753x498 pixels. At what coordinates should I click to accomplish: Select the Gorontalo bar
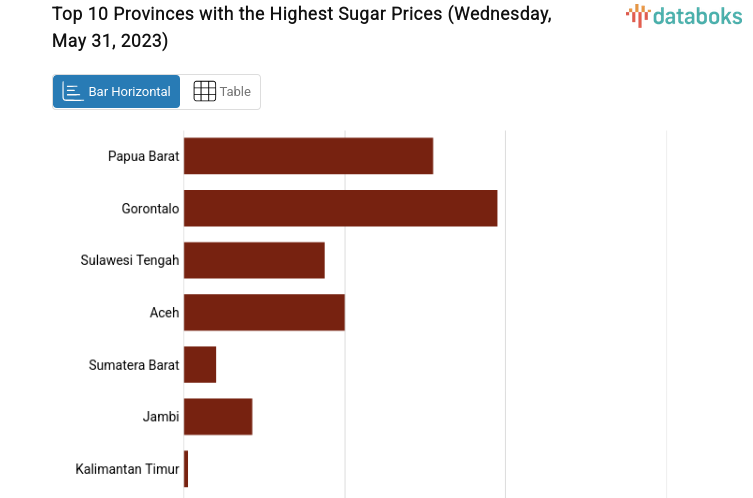point(340,208)
